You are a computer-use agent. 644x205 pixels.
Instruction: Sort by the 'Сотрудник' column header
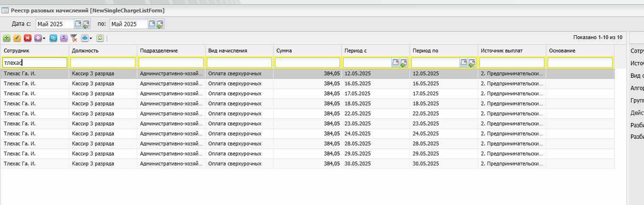point(35,51)
